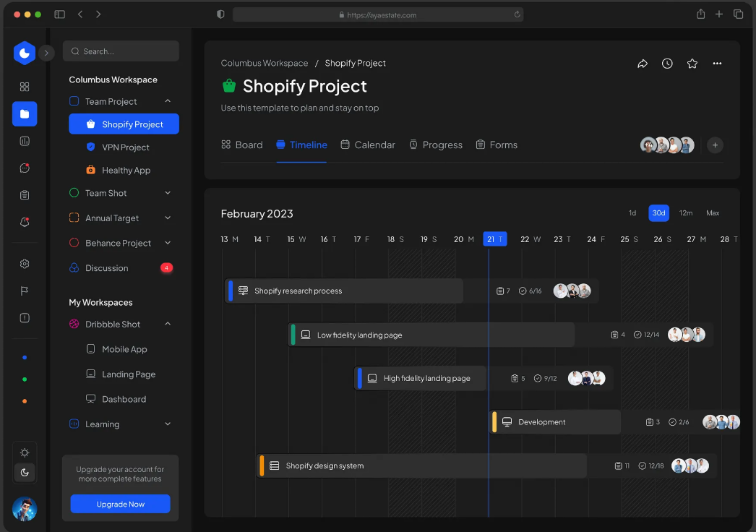Screen dimensions: 756x532
Task: Switch to dark mode moon toggle
Action: coord(25,473)
